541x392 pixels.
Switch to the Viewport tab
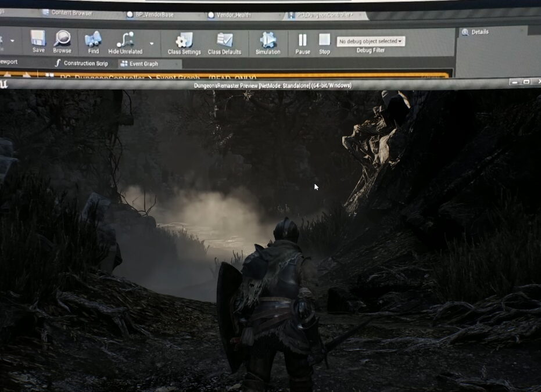(9, 62)
